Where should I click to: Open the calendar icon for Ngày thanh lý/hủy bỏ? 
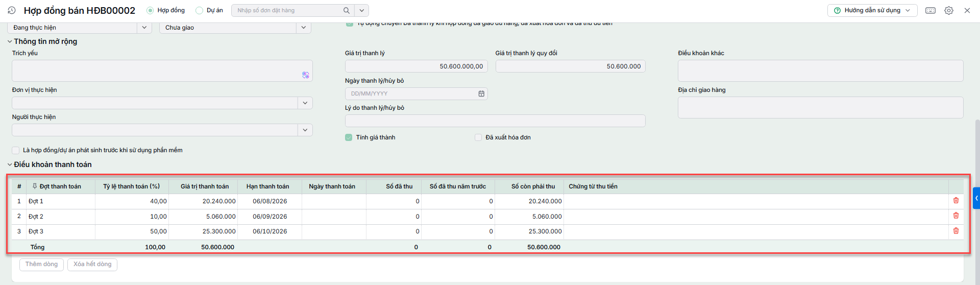pyautogui.click(x=481, y=93)
